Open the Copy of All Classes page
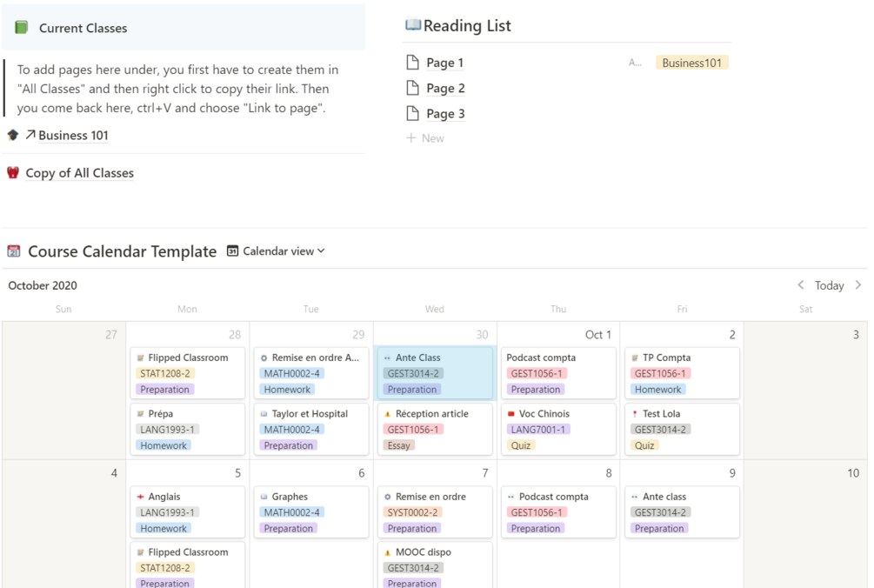 click(79, 173)
